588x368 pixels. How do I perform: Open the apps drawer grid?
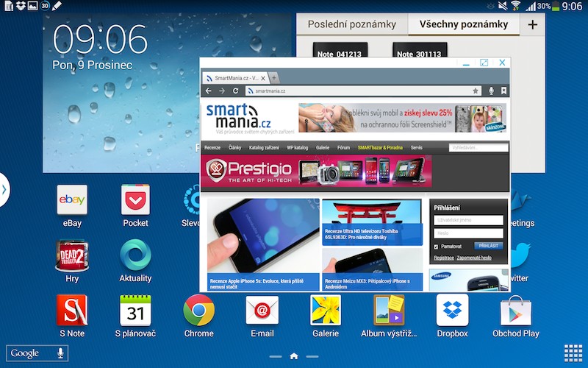573,353
